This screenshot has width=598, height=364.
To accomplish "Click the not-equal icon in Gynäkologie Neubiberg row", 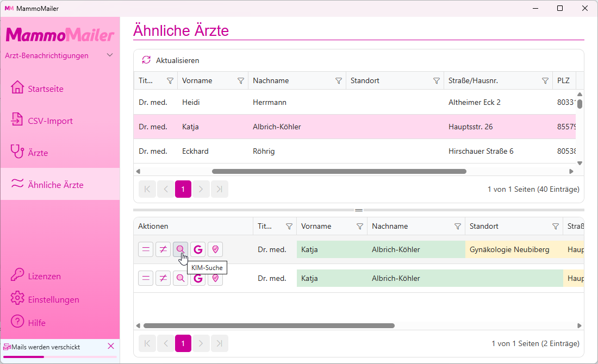I will coord(163,250).
